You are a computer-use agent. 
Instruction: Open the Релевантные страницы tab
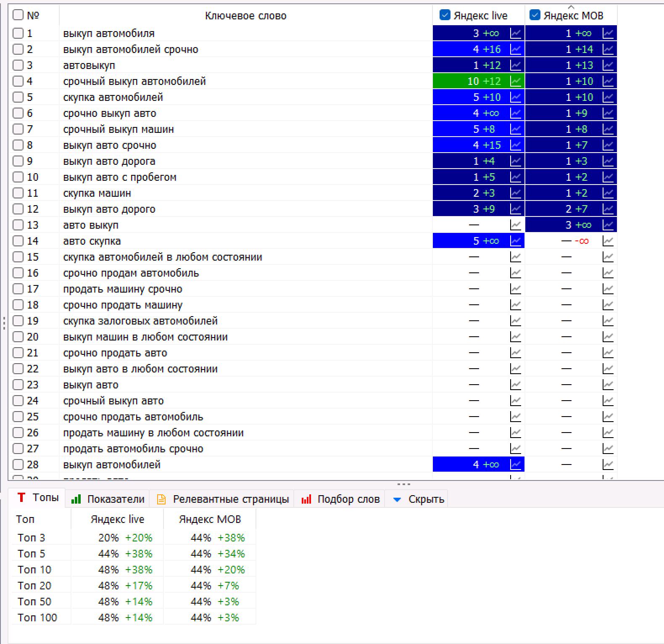click(223, 499)
